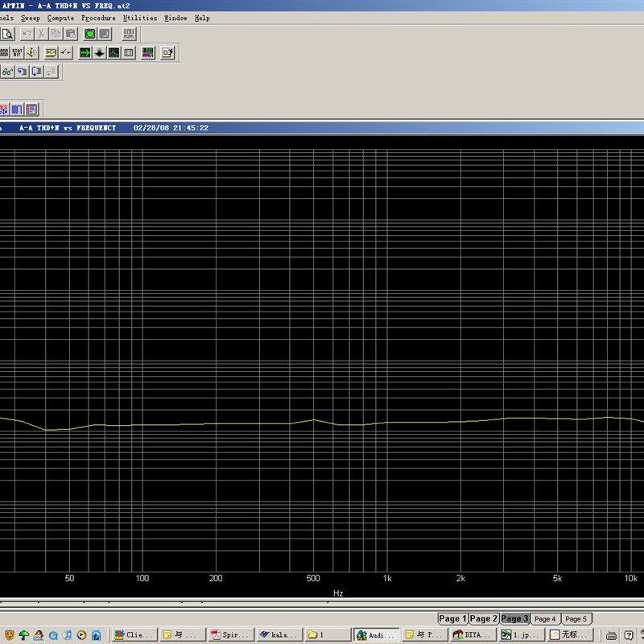Screen dimensions: 644x644
Task: Click the print preview magnifier icon
Action: [x=6, y=34]
